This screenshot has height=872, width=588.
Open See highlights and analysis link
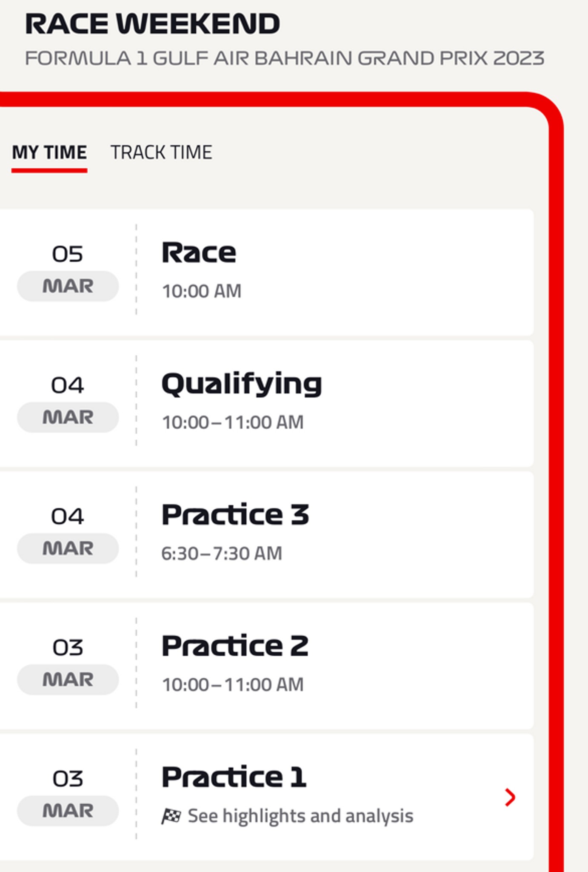click(x=300, y=816)
